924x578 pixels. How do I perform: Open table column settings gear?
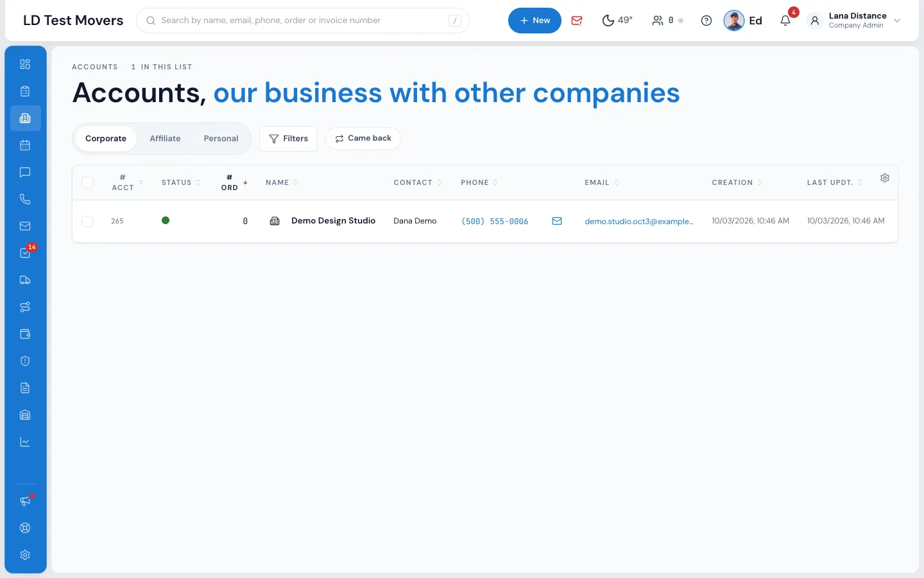click(x=885, y=178)
